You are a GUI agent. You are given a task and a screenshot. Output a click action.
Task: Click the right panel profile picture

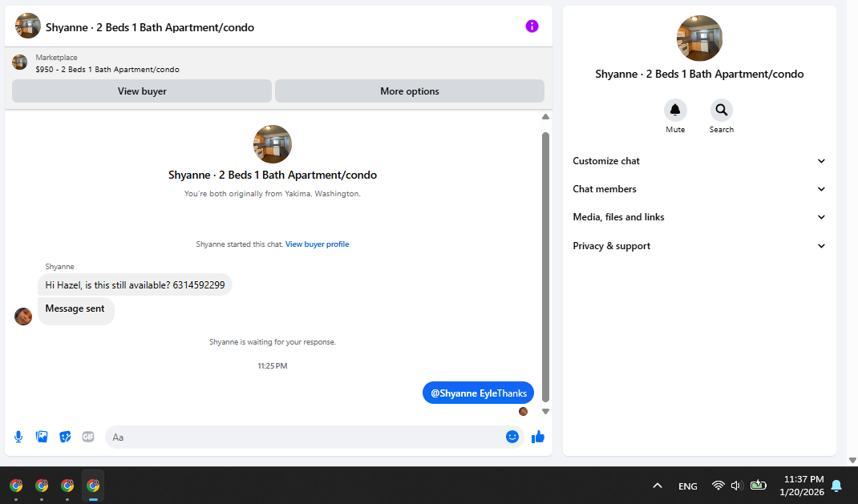point(699,38)
